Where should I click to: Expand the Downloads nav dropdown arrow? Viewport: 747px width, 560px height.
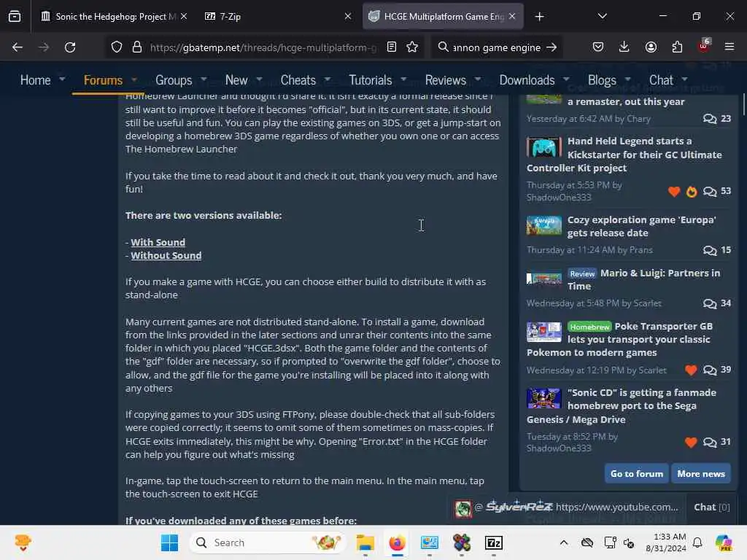tap(566, 79)
